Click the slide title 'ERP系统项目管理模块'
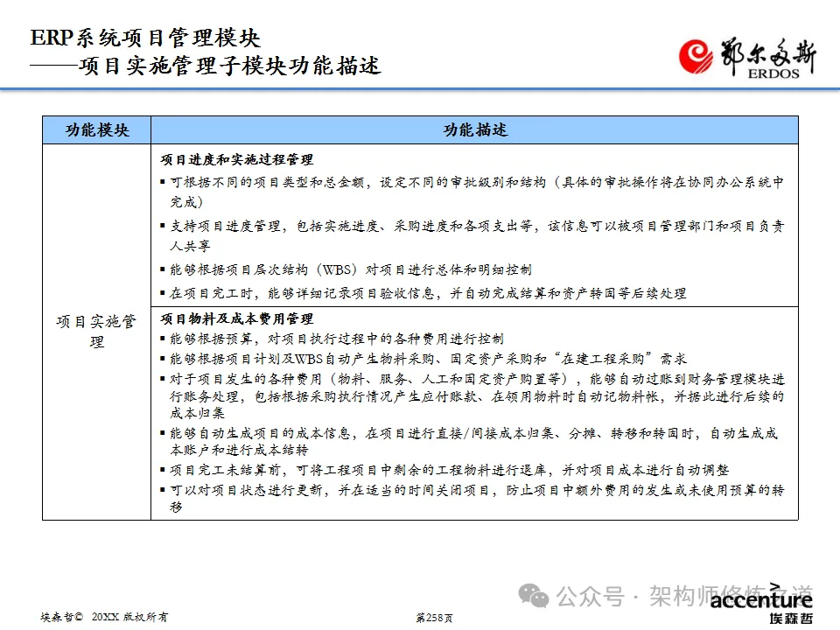 point(145,38)
